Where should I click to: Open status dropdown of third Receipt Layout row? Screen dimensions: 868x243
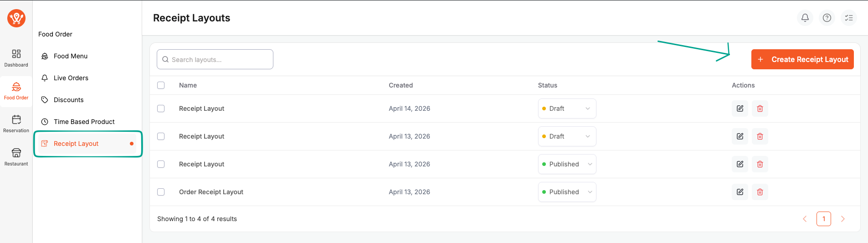tap(567, 164)
